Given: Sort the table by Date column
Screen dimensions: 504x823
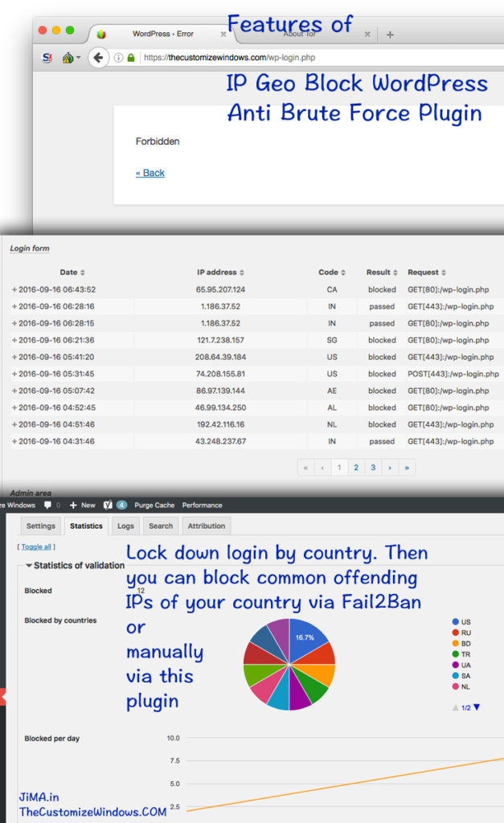Looking at the screenshot, I should 72,272.
